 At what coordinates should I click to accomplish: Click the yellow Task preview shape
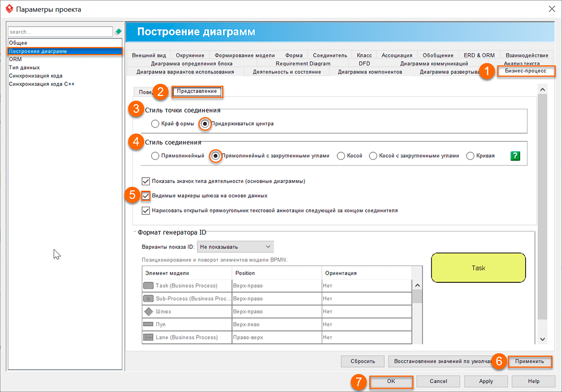tap(478, 268)
